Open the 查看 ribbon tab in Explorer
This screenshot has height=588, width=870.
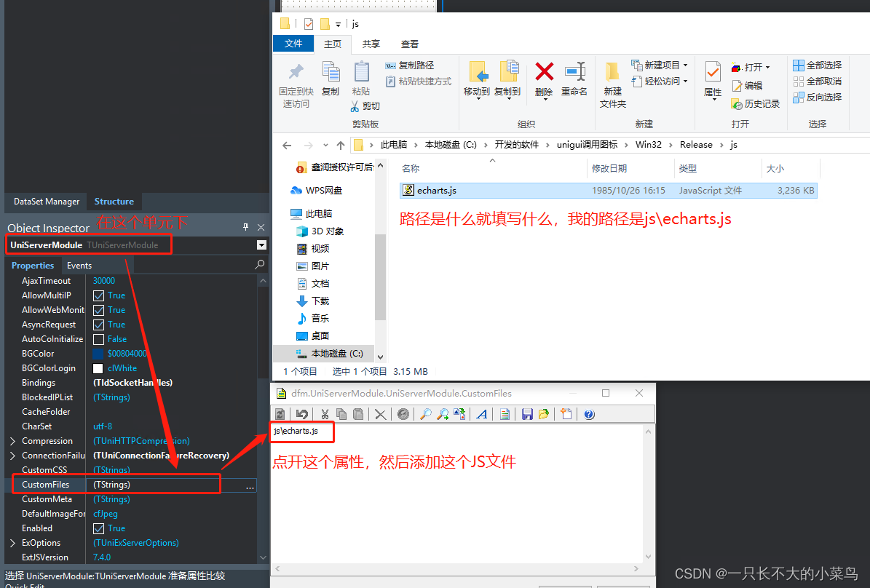(409, 44)
